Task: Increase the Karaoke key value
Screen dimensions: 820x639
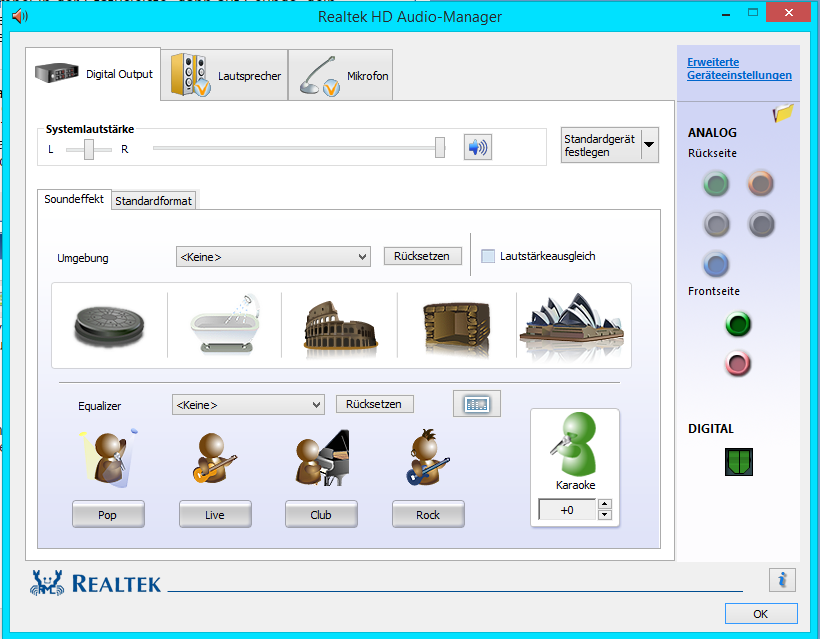Action: click(x=605, y=504)
